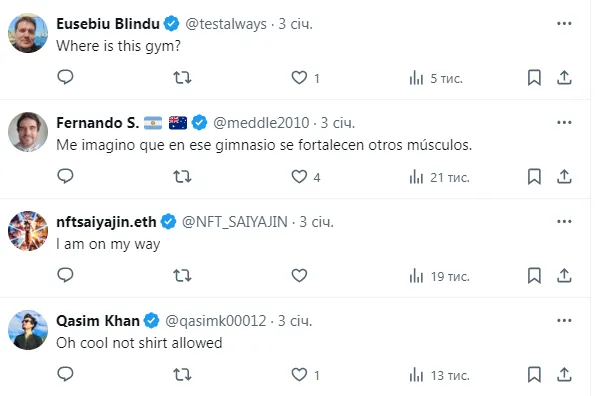Viewport: 603px width, 396px height.
Task: Share Fernando S.'s tweet
Action: coord(564,176)
